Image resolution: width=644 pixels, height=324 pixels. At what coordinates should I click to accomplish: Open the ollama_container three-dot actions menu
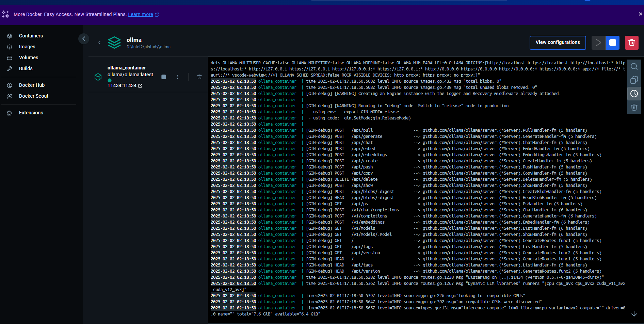pyautogui.click(x=177, y=77)
